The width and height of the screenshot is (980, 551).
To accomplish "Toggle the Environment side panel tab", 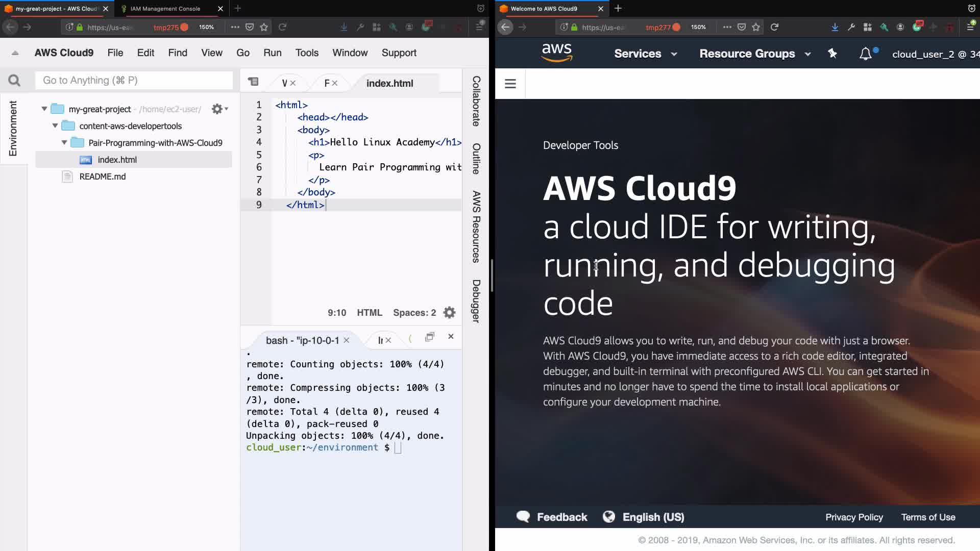I will 13,128.
